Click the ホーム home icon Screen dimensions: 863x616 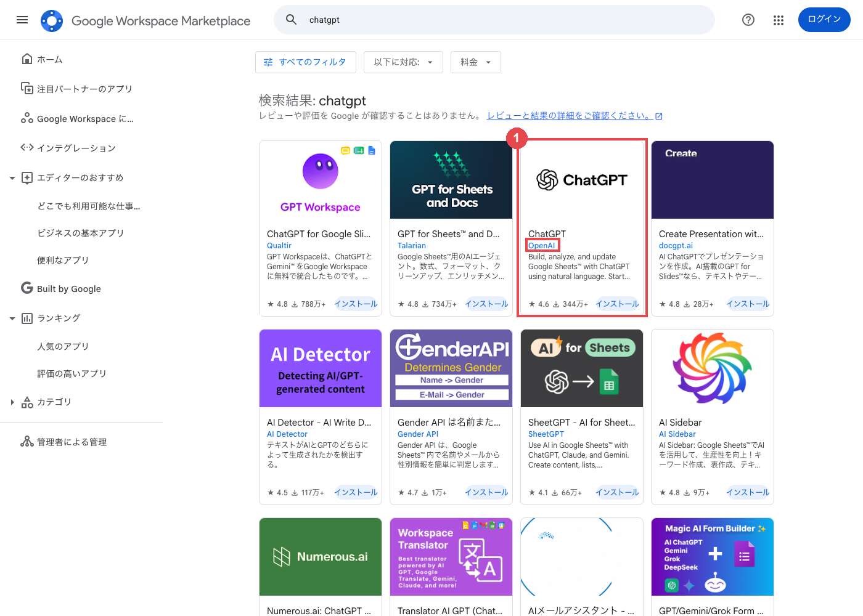(27, 59)
